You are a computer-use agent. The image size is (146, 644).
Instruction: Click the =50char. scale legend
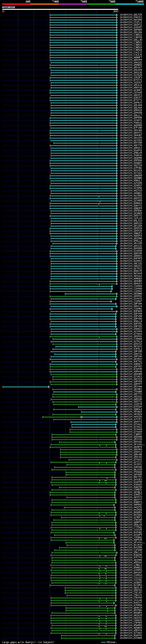[x=109, y=642]
